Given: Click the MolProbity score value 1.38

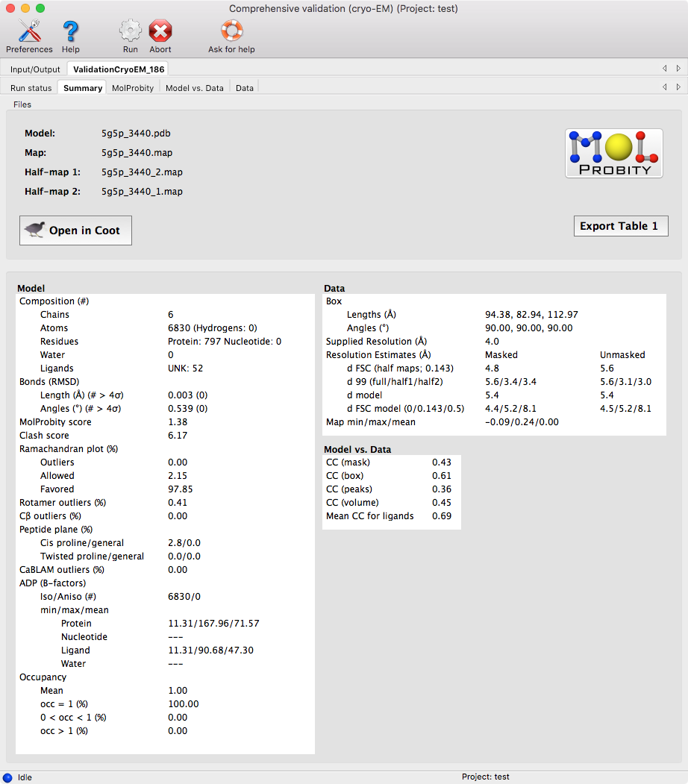Looking at the screenshot, I should point(178,422).
